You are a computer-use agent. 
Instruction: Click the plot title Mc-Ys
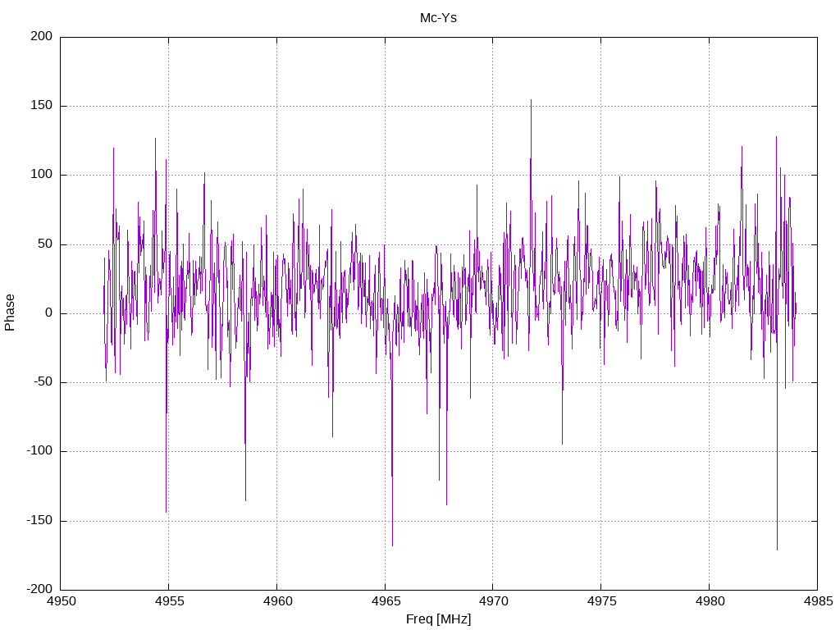pyautogui.click(x=438, y=18)
